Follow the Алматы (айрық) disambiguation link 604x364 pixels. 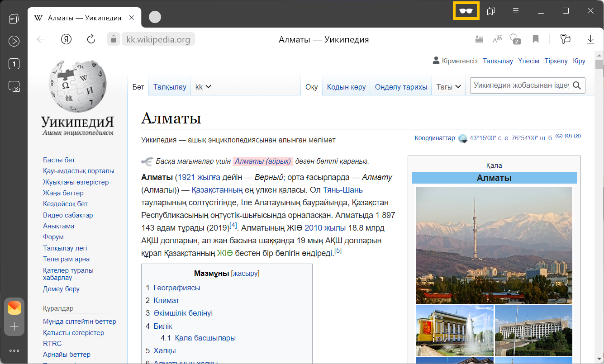(x=264, y=161)
